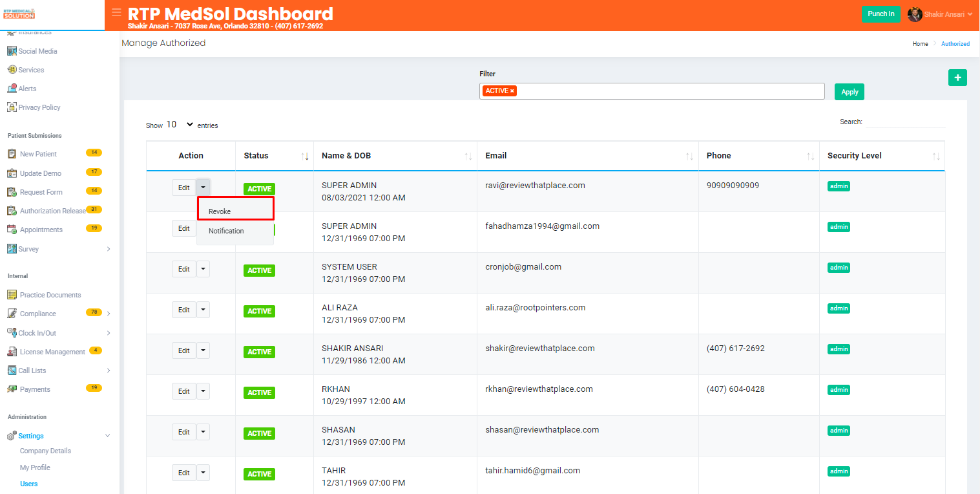Click Edit for ALI RAZA row
Screen dimensions: 980x494
coord(184,310)
